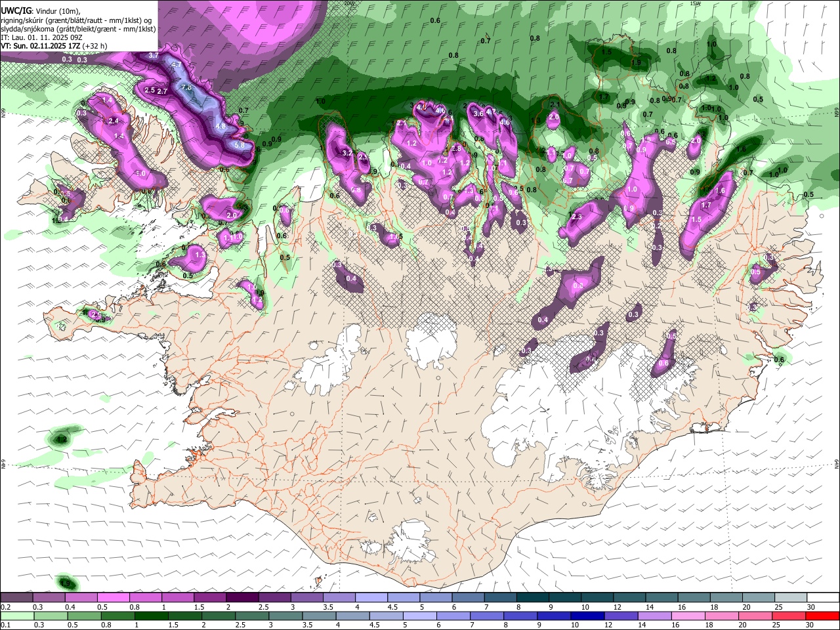Pick the darkest green 1–1.5 rain scale swatch
The height and width of the screenshot is (630, 840).
click(152, 616)
